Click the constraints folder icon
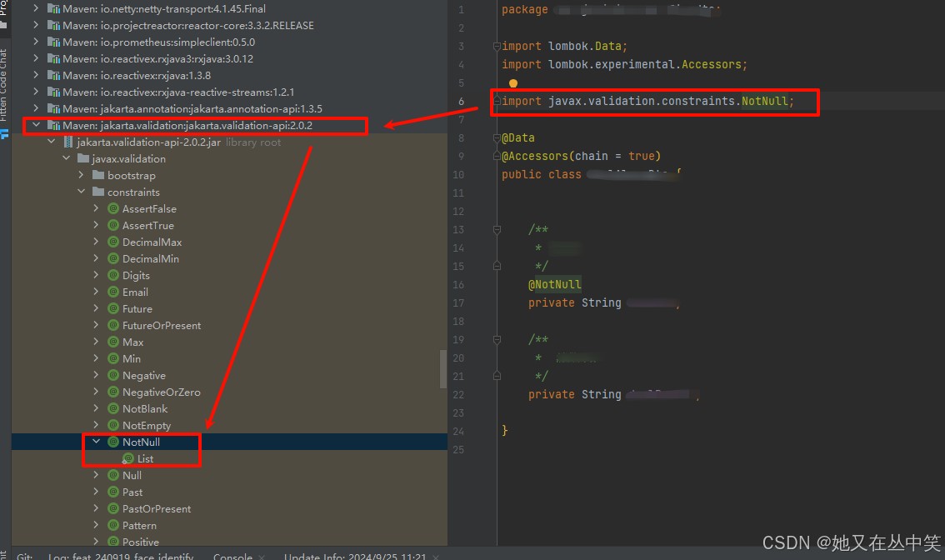 point(98,192)
